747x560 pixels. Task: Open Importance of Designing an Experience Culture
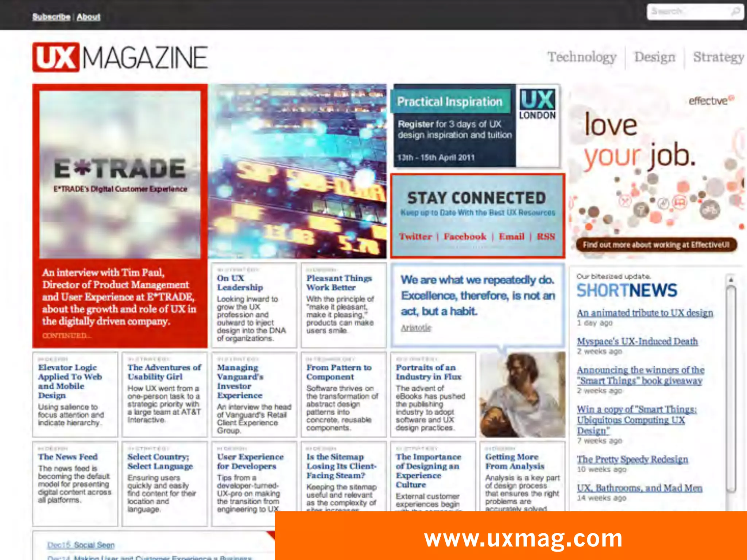[429, 471]
